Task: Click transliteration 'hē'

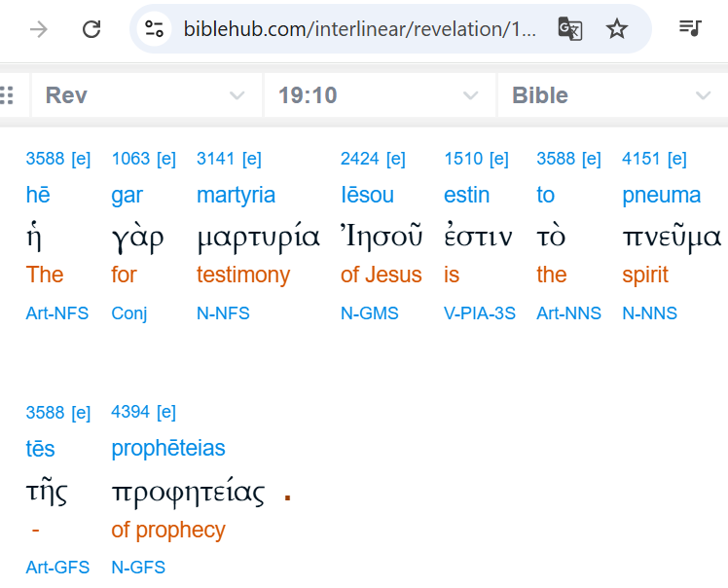Action: coord(38,195)
